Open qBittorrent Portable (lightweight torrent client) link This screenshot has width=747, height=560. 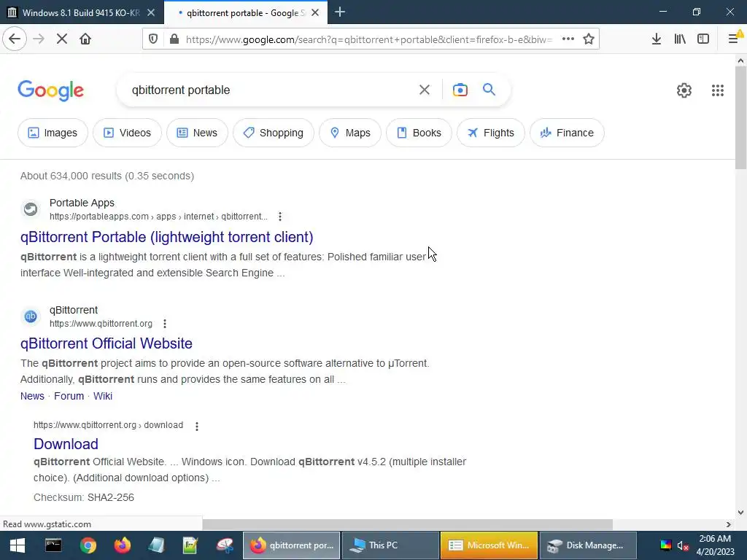167,237
